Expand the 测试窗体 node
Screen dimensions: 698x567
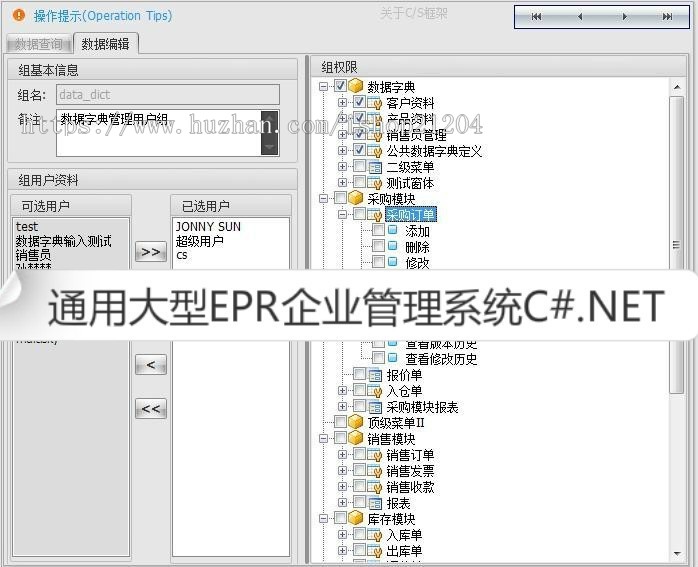click(x=342, y=182)
